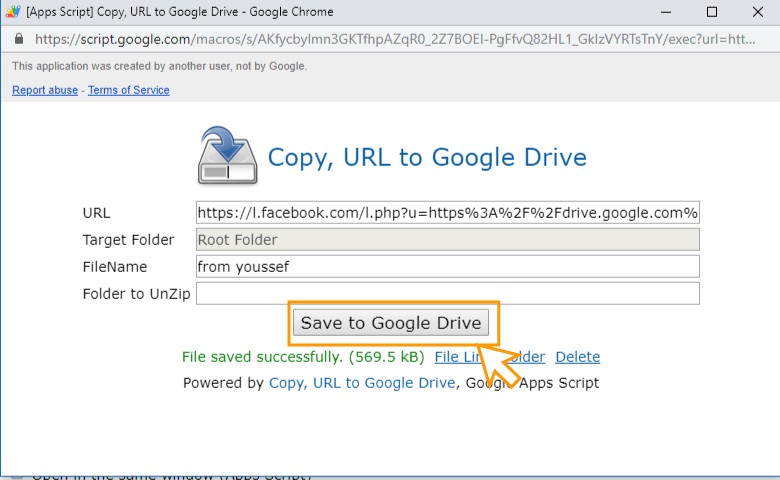
Task: Focus the URL input field
Action: click(x=447, y=213)
